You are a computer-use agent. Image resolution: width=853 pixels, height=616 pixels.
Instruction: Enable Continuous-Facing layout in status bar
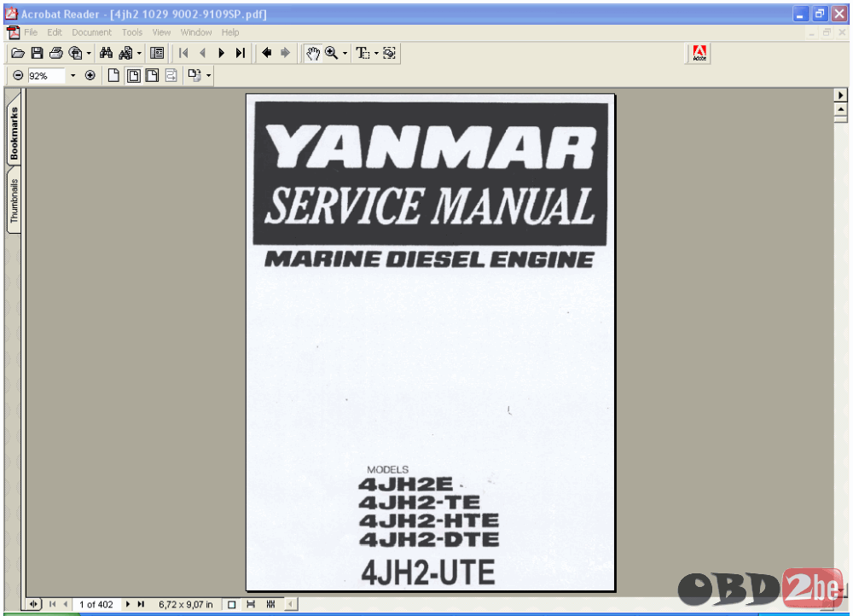click(270, 604)
